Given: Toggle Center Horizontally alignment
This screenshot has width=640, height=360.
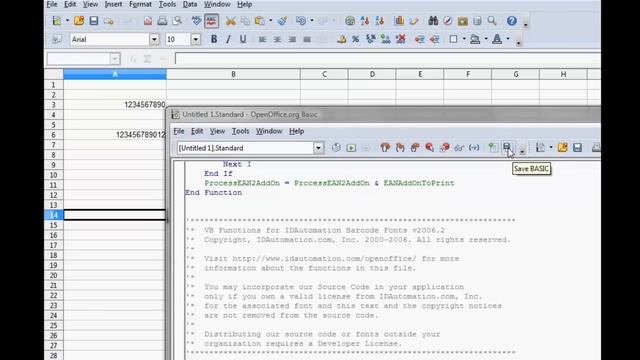Looking at the screenshot, I should tap(277, 39).
